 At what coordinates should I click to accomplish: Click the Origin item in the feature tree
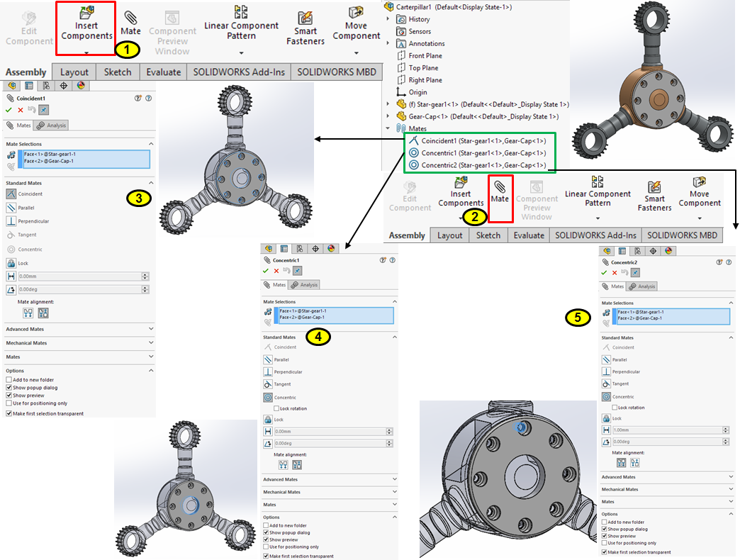(x=412, y=92)
